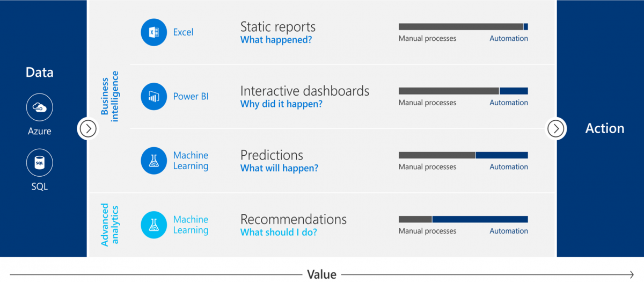Select the Advanced analytics vertical label
The width and height of the screenshot is (644, 282).
tap(110, 225)
